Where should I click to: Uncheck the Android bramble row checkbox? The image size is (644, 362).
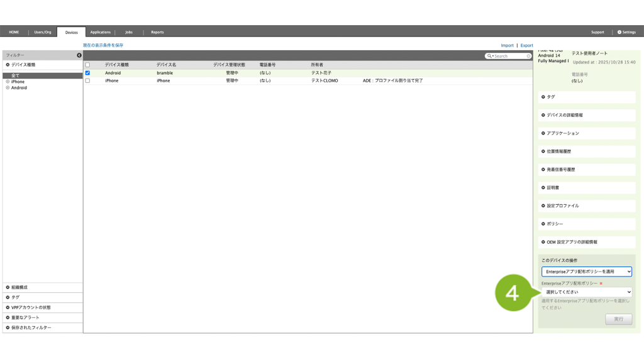click(87, 73)
